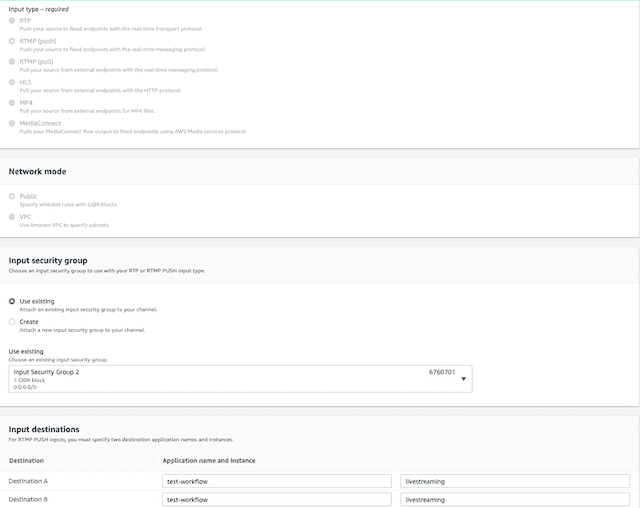Click the Network mode section heading

click(37, 172)
